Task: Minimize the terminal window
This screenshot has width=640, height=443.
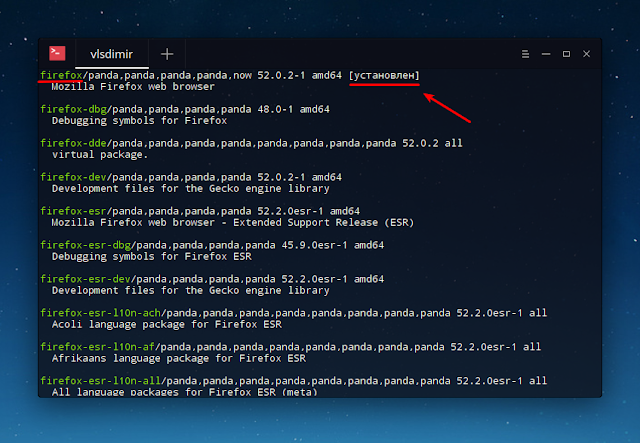Action: [x=546, y=54]
